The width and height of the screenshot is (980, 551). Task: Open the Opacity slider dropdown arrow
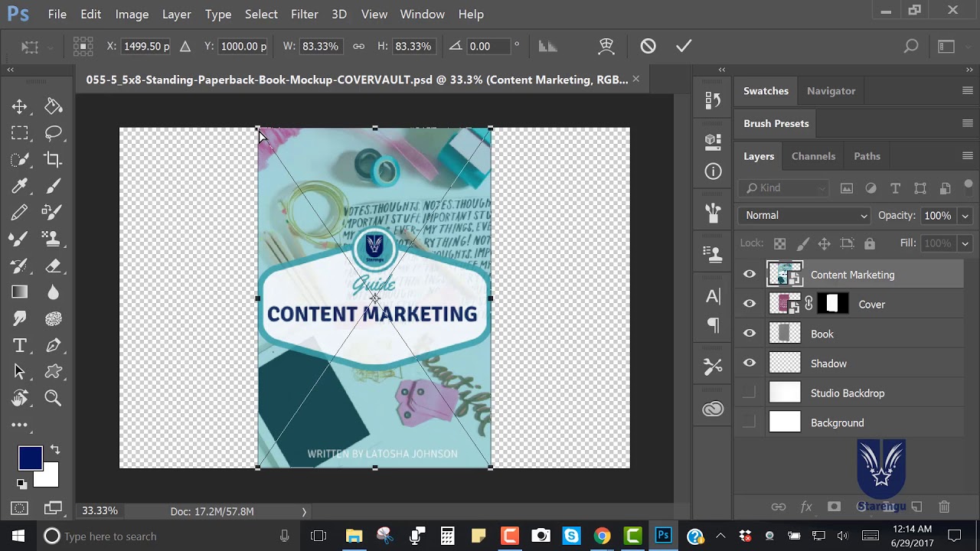(965, 216)
